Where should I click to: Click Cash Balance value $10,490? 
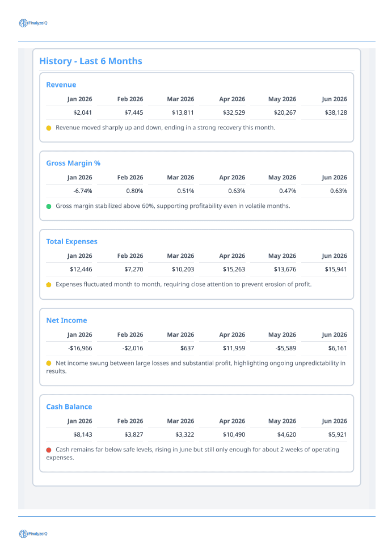234,434
